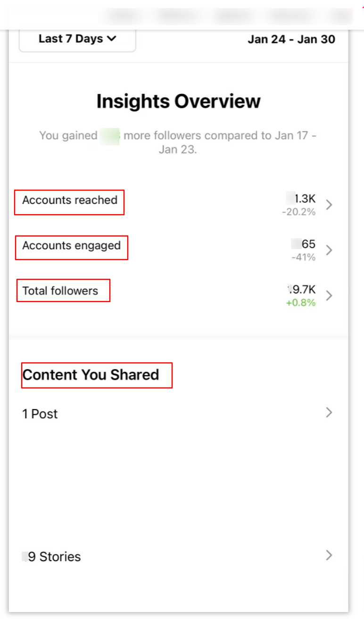
Task: Click the Jan 24 - Jan 30 date range
Action: click(x=292, y=39)
